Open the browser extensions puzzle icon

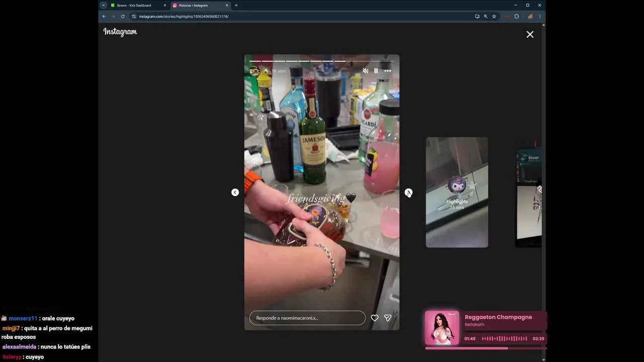pos(516,17)
